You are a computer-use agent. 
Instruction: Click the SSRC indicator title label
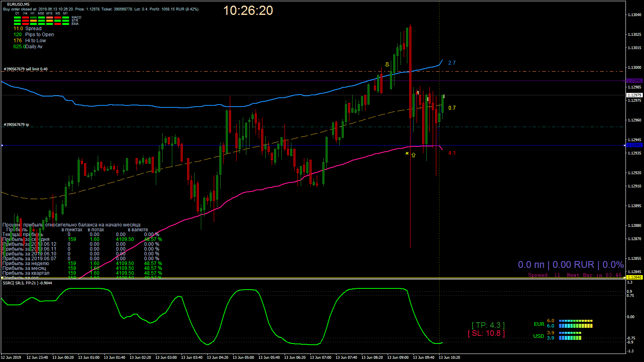(x=27, y=283)
